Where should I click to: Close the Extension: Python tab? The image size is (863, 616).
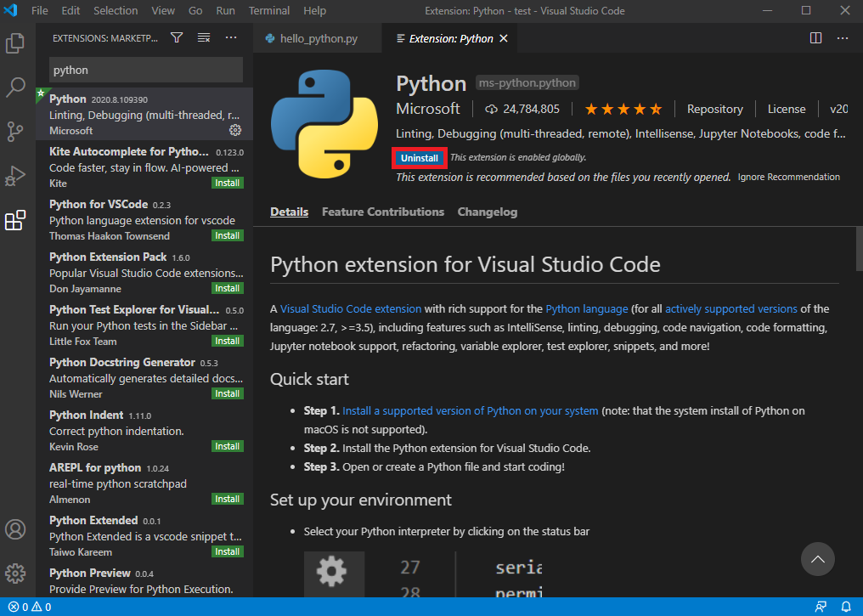point(504,38)
